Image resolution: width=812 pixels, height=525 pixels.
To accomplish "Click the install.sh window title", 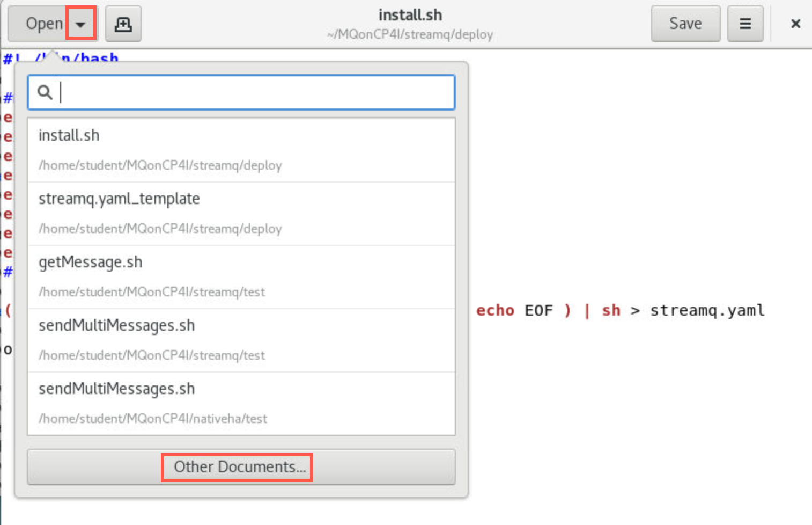I will click(x=410, y=15).
